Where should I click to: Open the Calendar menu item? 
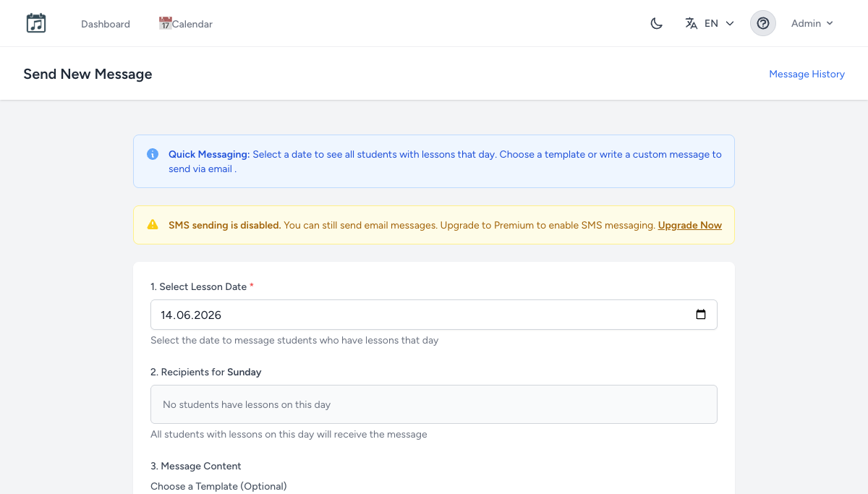[186, 24]
